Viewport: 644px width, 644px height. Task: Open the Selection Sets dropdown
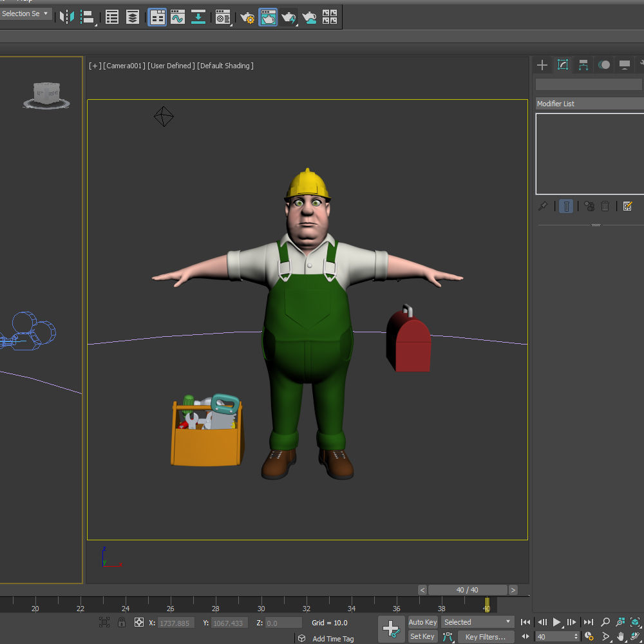coord(26,14)
